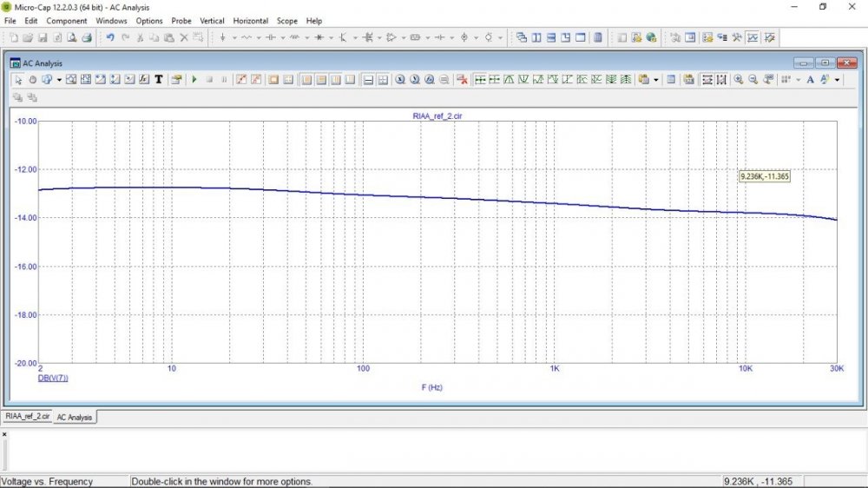Expand the resistor component dropdown arrow
Viewport: 868px width, 488px height.
coord(258,37)
